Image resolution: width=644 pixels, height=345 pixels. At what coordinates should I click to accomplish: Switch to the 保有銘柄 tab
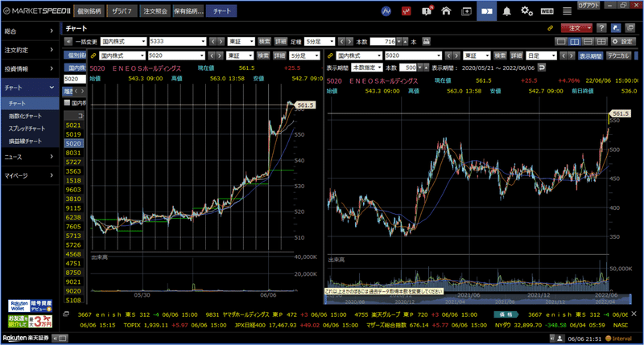tap(188, 11)
